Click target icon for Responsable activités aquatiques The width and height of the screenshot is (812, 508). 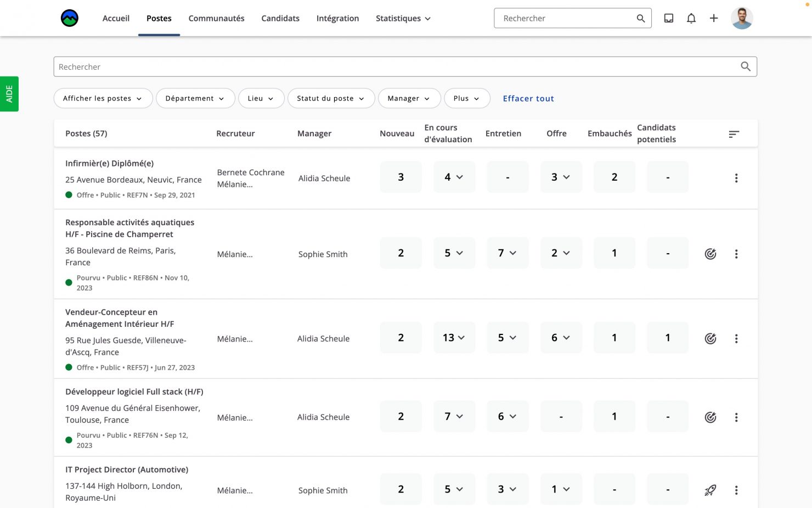click(x=710, y=254)
